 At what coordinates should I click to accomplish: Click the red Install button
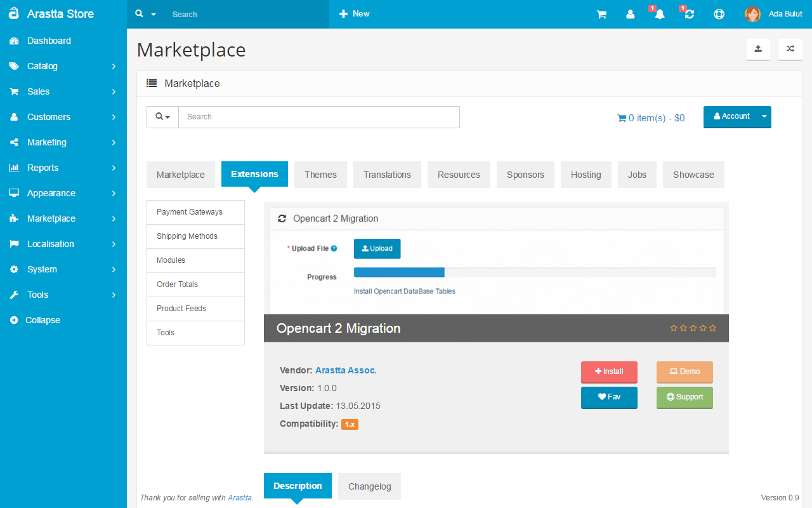click(x=609, y=371)
